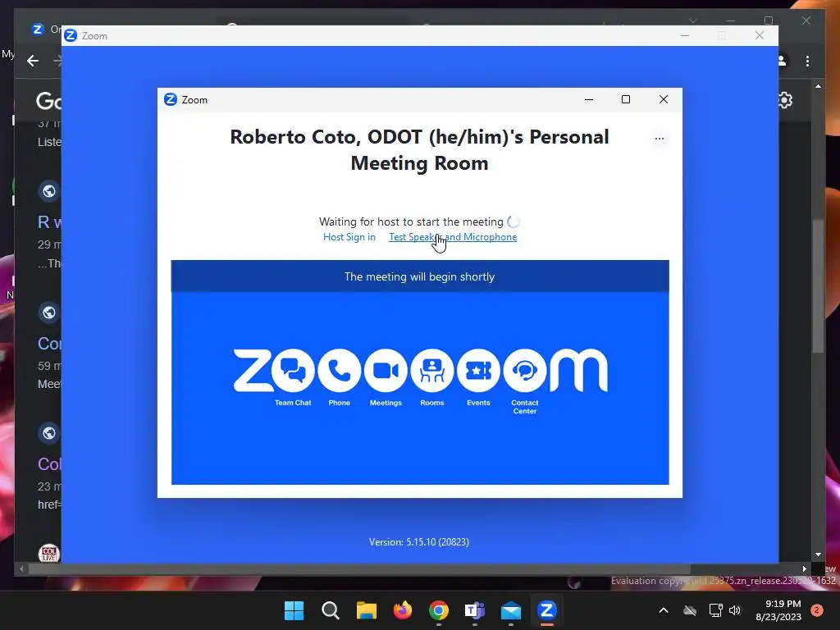
Task: Go back in the Chrome browser window
Action: pos(33,61)
